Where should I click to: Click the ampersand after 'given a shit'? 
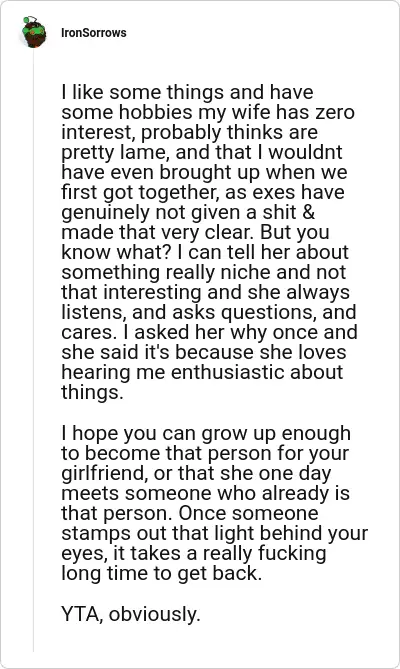pos(308,212)
